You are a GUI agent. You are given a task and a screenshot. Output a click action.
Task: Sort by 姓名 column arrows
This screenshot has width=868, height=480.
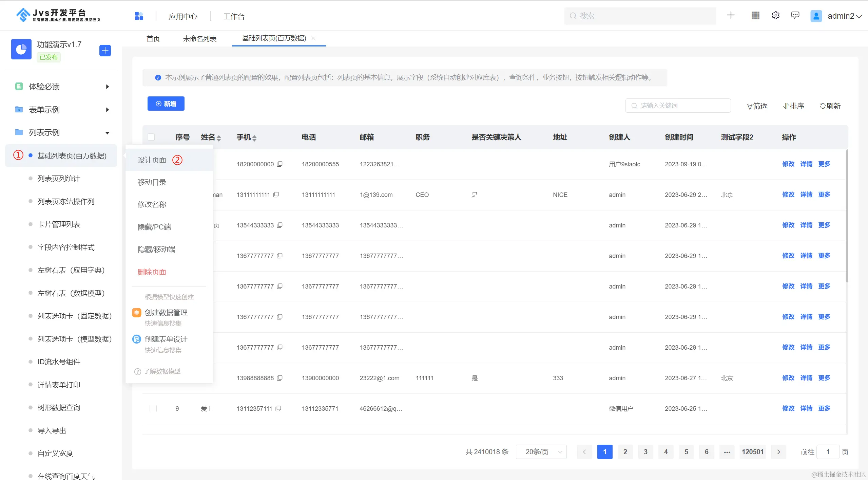click(219, 138)
